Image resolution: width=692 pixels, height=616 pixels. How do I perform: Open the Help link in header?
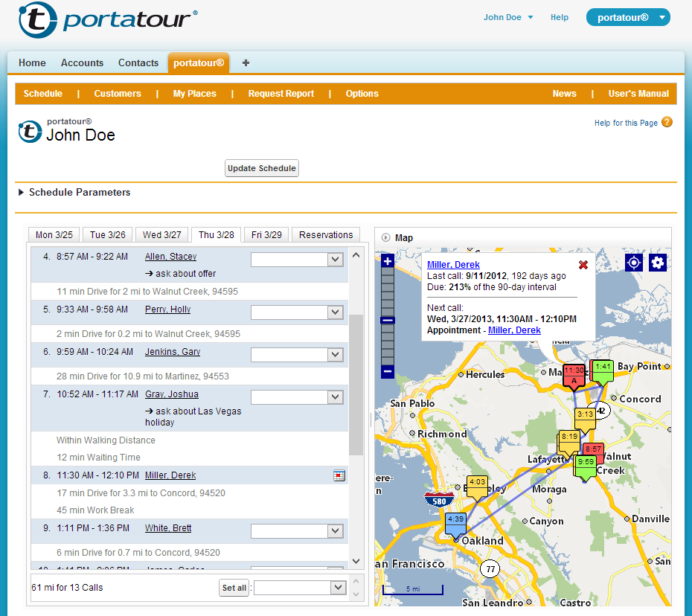point(559,17)
